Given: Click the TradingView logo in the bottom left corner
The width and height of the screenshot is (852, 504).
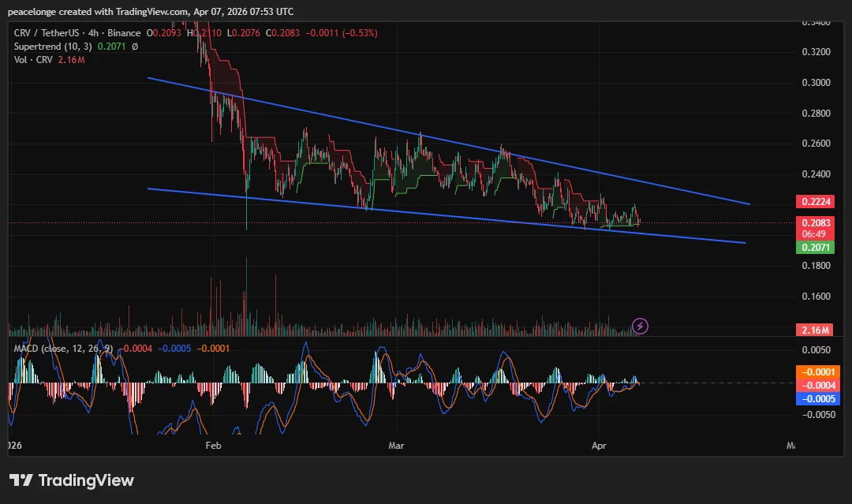Looking at the screenshot, I should click(x=70, y=480).
